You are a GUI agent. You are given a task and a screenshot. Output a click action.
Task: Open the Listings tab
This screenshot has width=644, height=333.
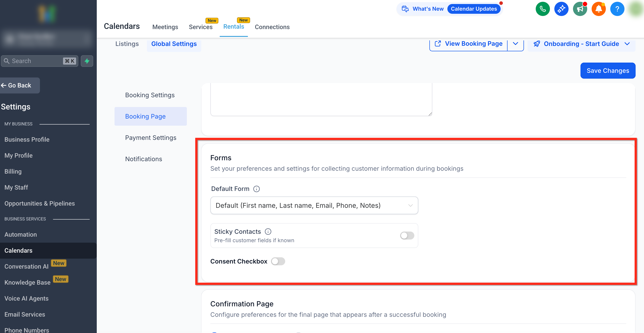(127, 44)
